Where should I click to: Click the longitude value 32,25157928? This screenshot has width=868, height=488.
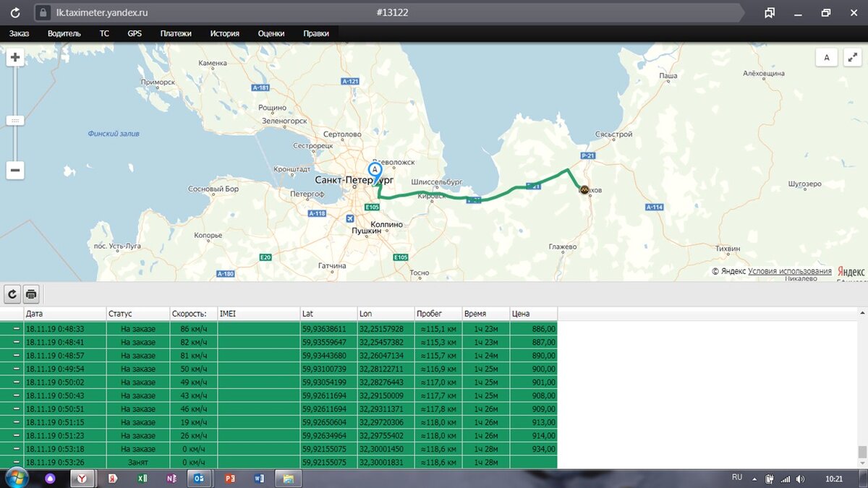pos(386,329)
